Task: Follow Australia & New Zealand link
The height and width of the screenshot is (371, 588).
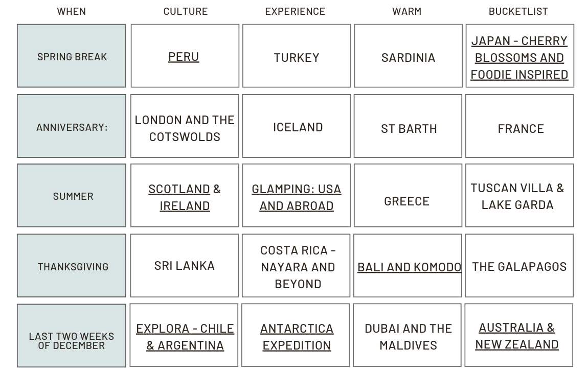Action: [x=516, y=335]
